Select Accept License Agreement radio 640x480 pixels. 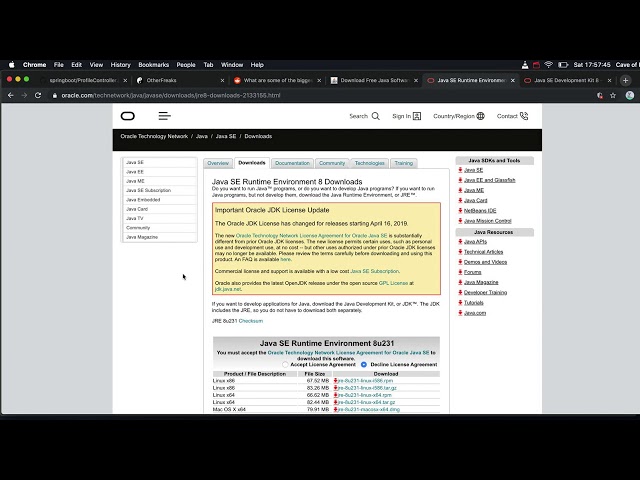(285, 364)
